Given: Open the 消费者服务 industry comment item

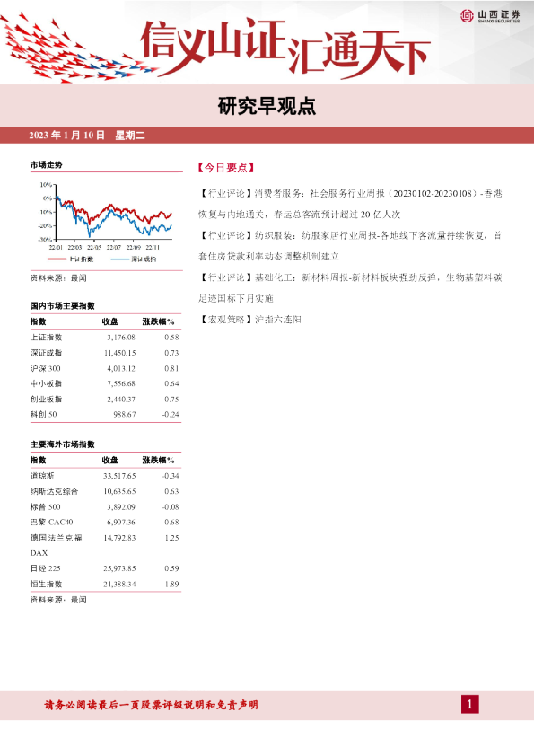Looking at the screenshot, I should pyautogui.click(x=350, y=204).
